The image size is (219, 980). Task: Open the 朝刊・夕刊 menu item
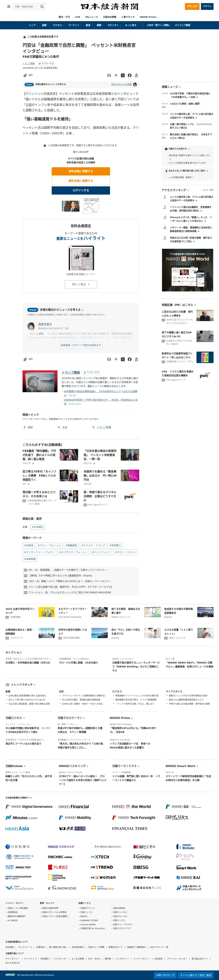64,17
